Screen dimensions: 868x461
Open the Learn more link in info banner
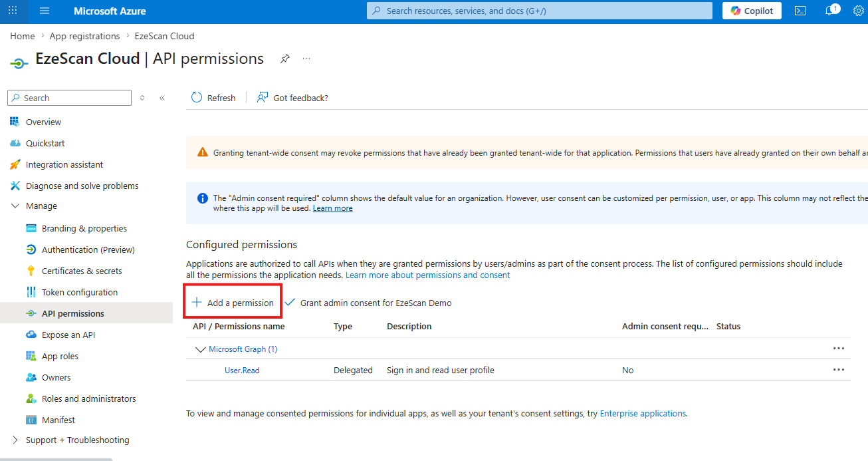(x=333, y=208)
